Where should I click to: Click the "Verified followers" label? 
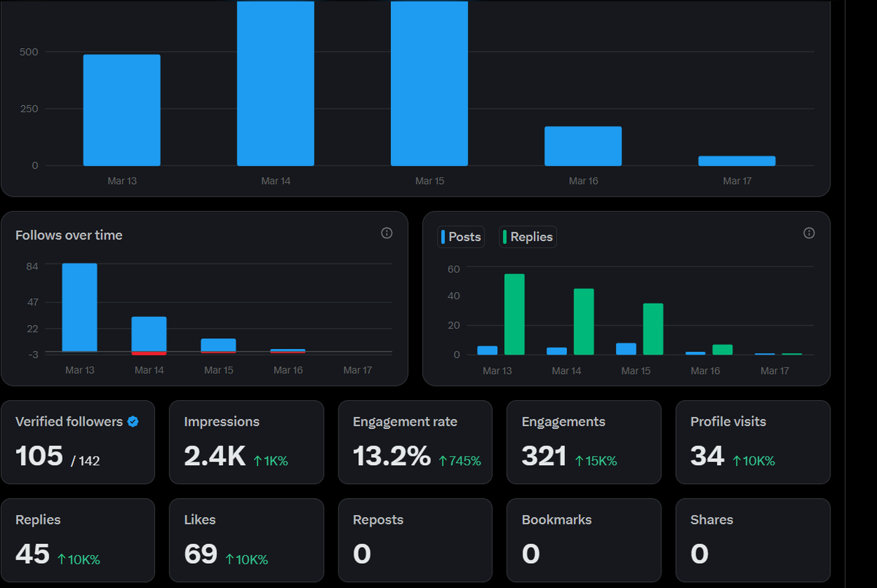coord(69,421)
